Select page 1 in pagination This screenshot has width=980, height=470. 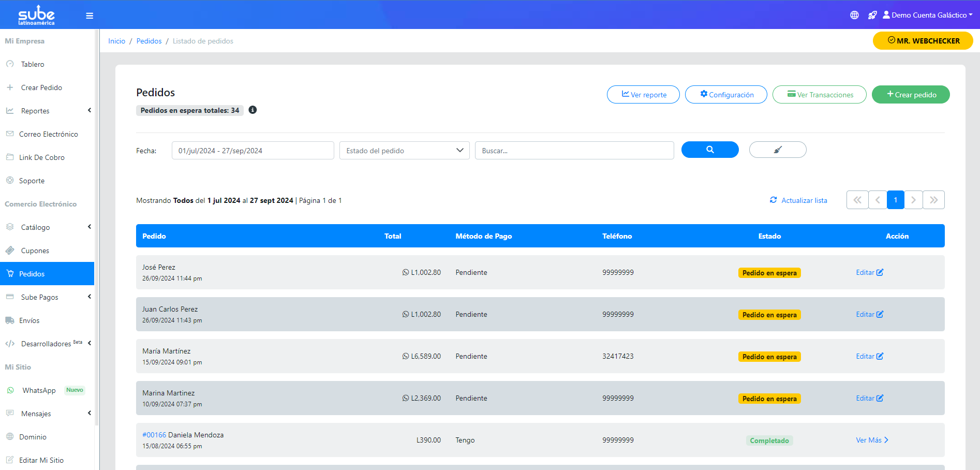click(x=896, y=200)
